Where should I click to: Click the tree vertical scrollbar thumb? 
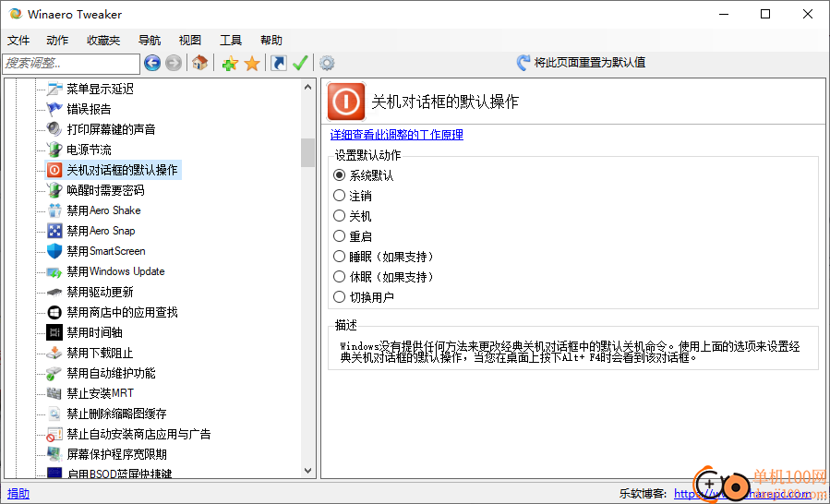pyautogui.click(x=308, y=152)
